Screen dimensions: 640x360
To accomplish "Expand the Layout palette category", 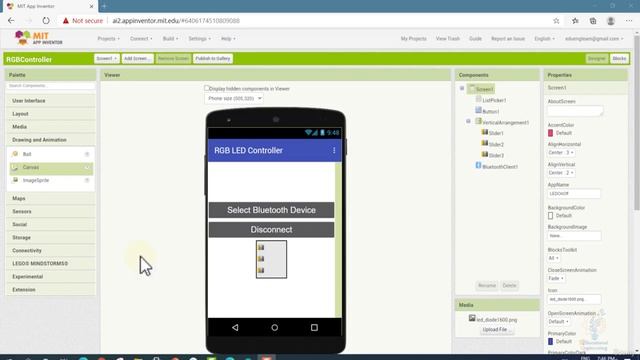I will click(51, 113).
